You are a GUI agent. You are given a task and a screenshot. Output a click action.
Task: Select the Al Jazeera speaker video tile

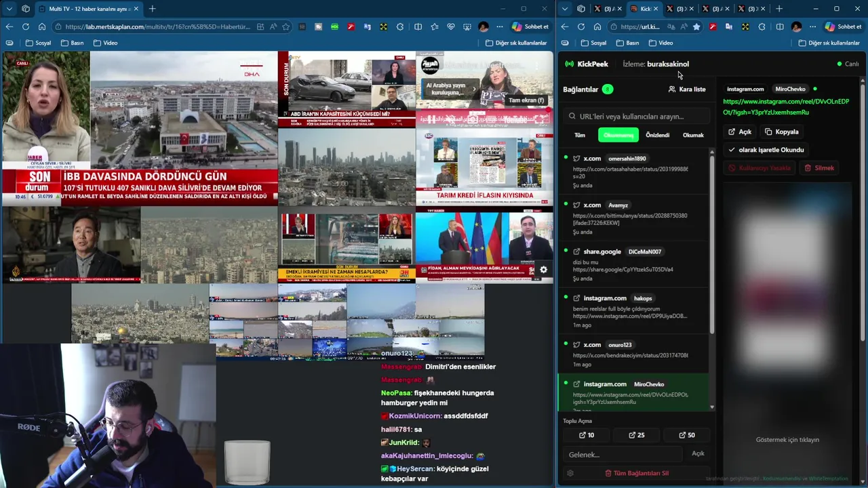71,245
